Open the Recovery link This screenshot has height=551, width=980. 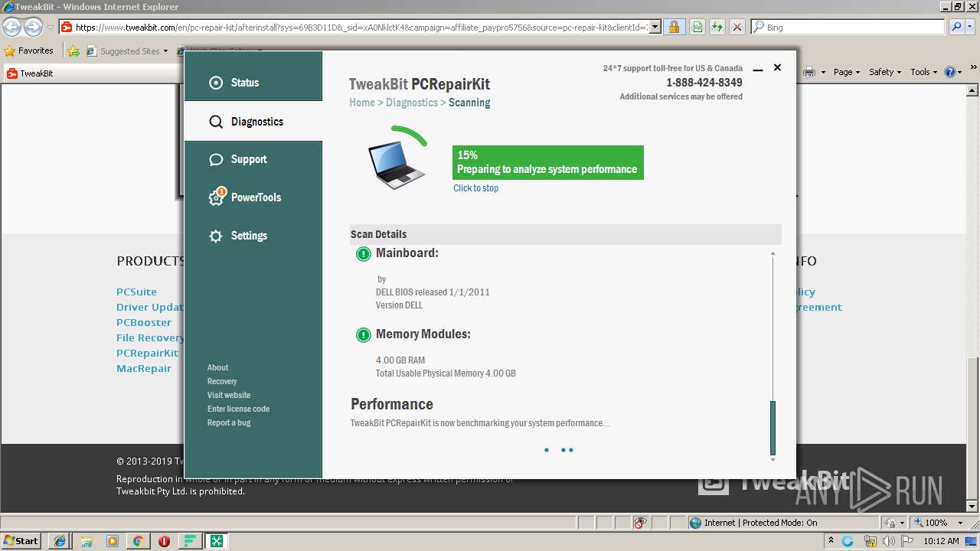click(x=222, y=381)
